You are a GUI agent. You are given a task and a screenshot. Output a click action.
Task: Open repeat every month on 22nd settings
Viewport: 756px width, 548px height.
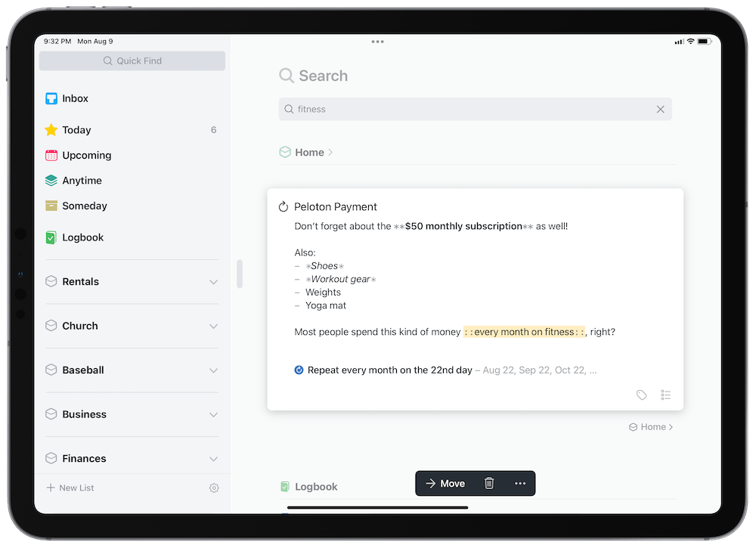(x=389, y=370)
